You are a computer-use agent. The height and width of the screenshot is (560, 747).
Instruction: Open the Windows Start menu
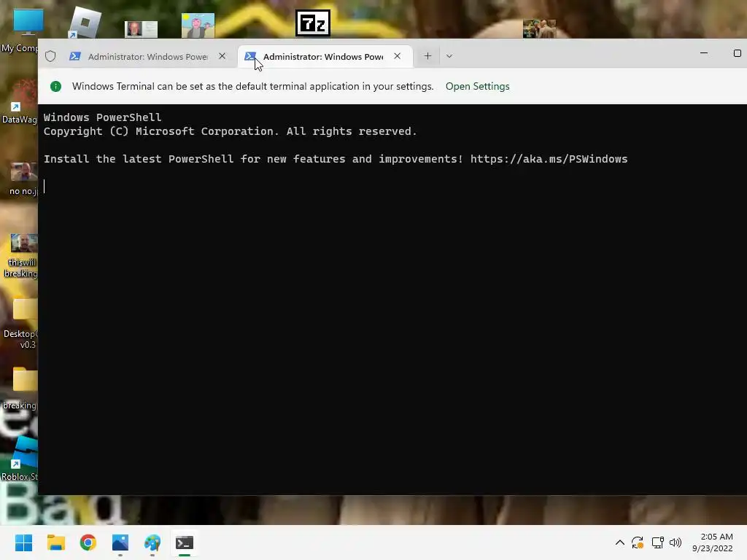pyautogui.click(x=23, y=542)
